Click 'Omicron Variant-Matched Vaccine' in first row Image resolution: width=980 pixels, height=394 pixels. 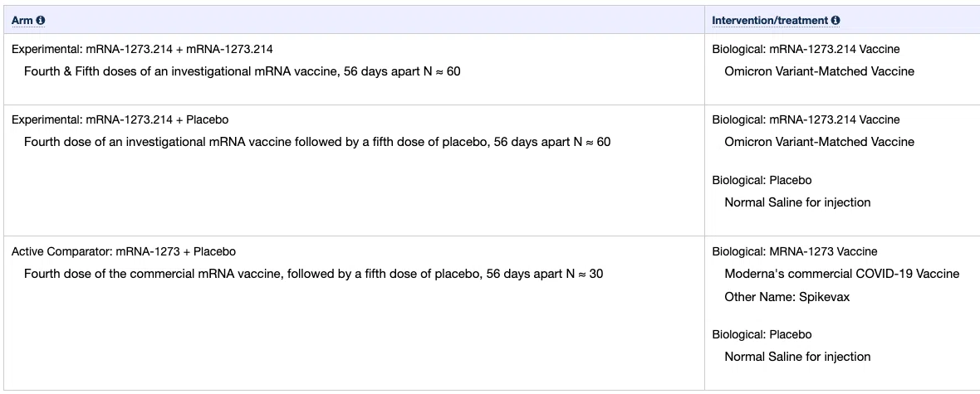coord(819,71)
